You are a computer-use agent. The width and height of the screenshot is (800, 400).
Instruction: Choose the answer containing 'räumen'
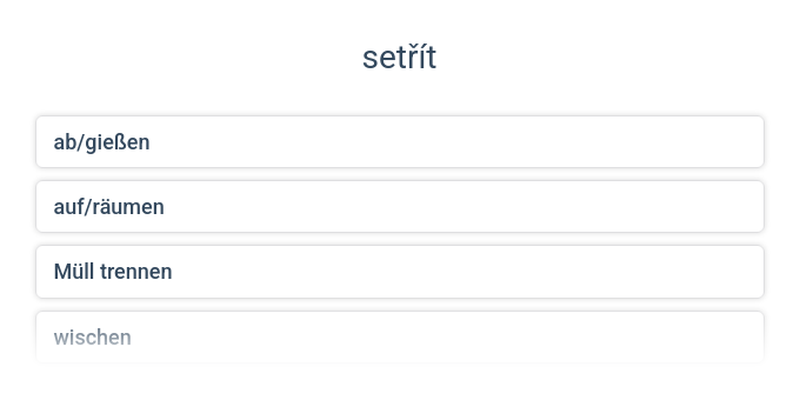pyautogui.click(x=400, y=207)
